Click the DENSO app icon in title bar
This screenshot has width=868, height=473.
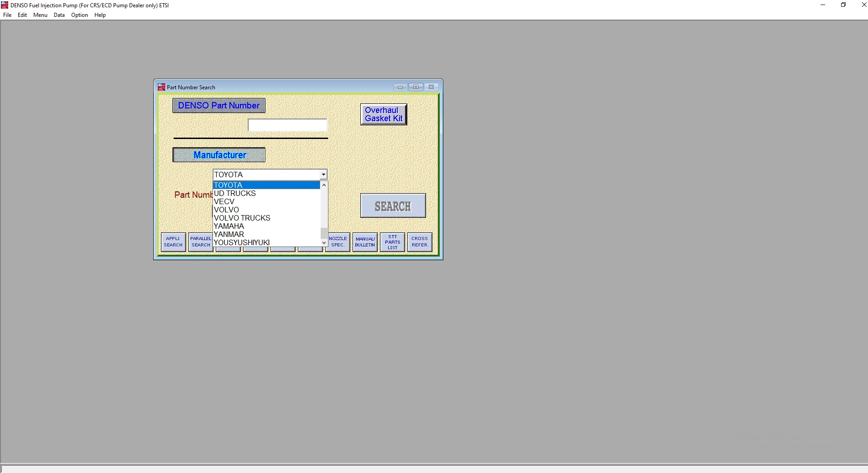5,5
